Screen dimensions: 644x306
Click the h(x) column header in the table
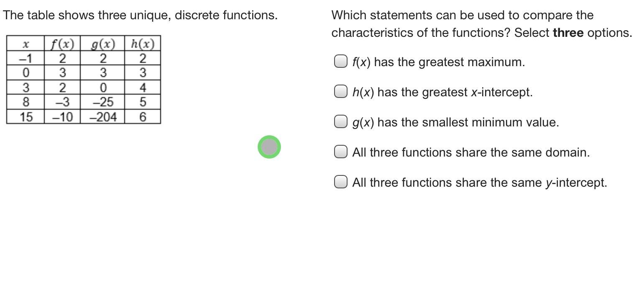click(x=143, y=44)
